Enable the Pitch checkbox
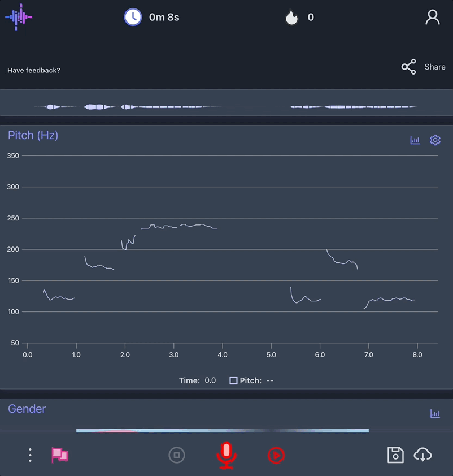Screen dimensions: 453x476 tap(233, 380)
